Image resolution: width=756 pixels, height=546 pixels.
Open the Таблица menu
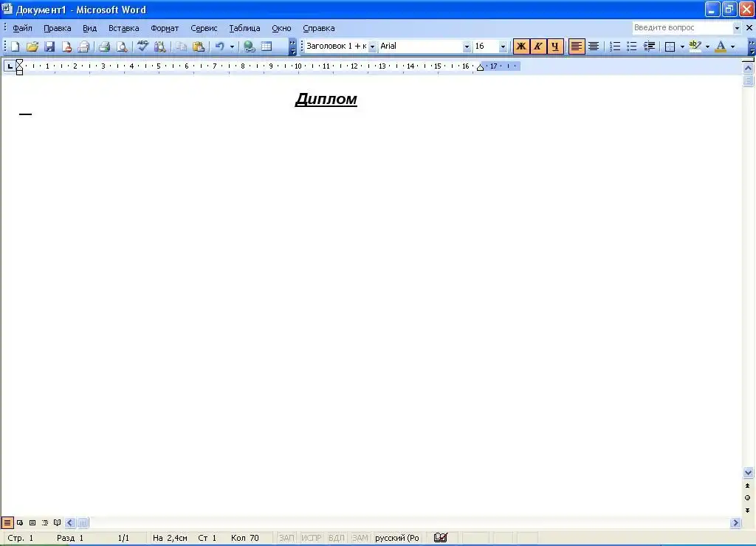click(x=244, y=28)
